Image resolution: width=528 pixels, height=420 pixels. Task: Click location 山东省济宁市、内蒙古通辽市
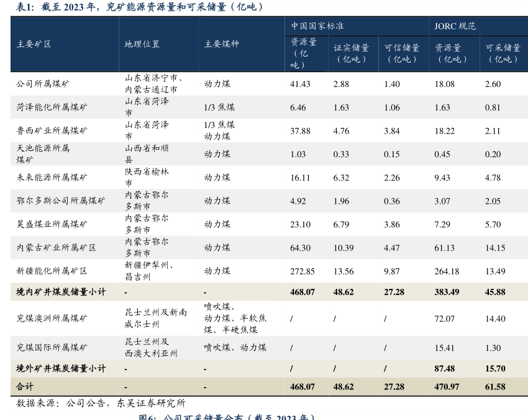coord(154,83)
